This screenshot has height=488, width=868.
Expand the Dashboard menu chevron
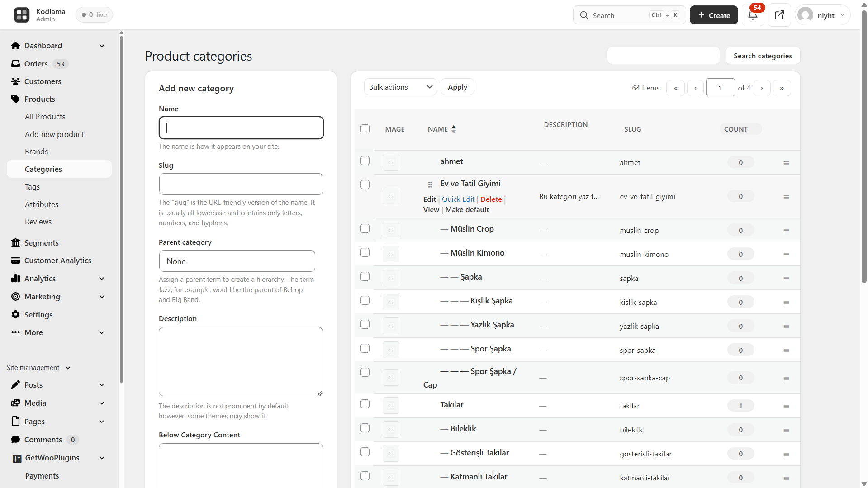tap(102, 46)
